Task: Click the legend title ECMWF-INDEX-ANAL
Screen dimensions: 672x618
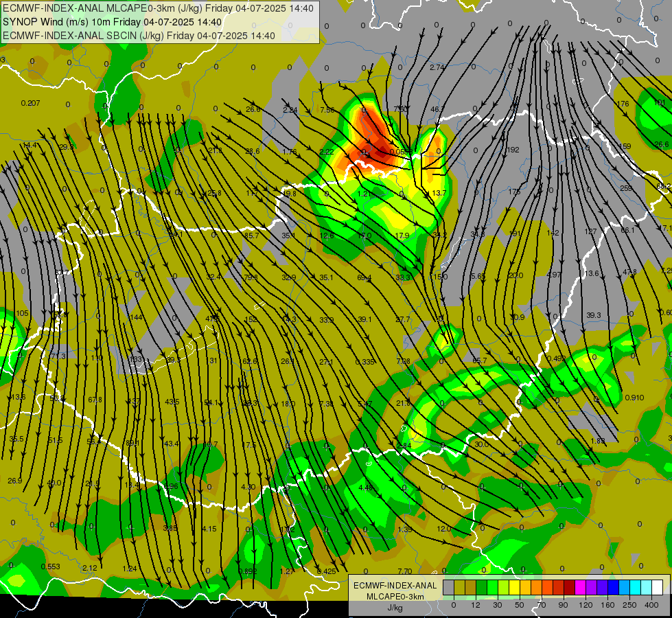Action: (x=395, y=586)
